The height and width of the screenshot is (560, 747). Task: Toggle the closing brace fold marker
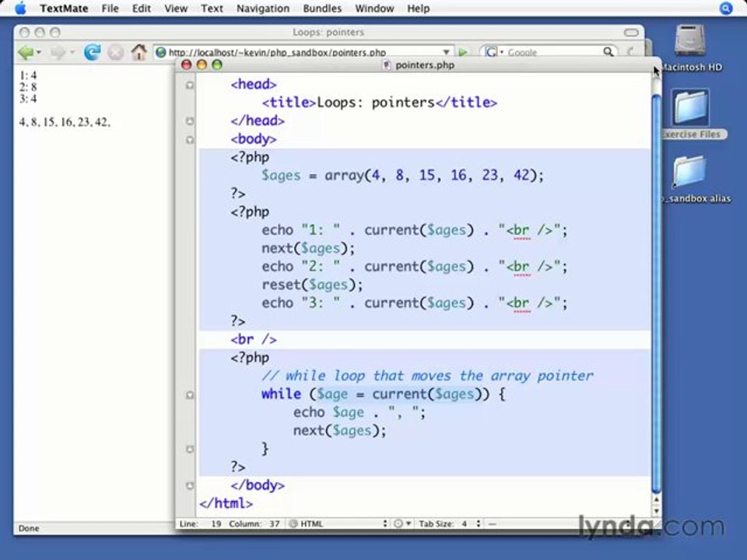(190, 449)
